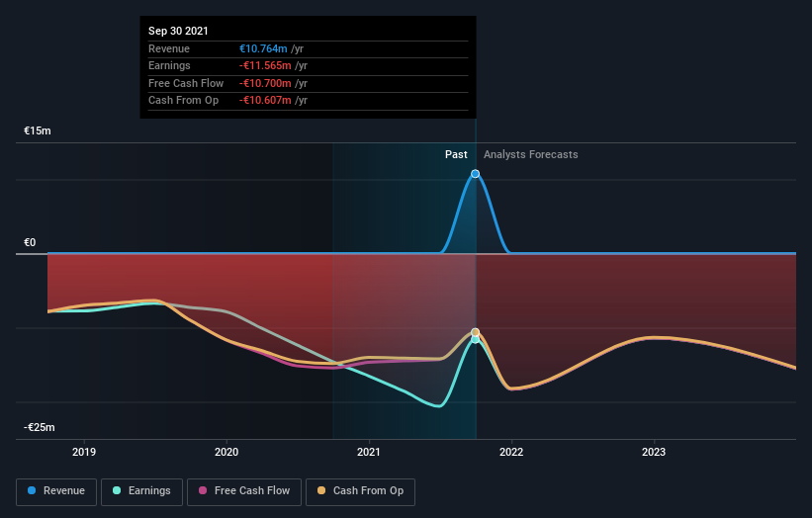The image size is (812, 518).
Task: Click the €15m y-axis label
Action: coord(38,130)
